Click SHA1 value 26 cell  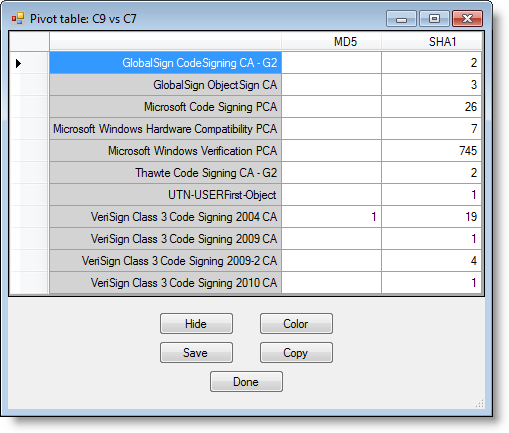coord(431,107)
